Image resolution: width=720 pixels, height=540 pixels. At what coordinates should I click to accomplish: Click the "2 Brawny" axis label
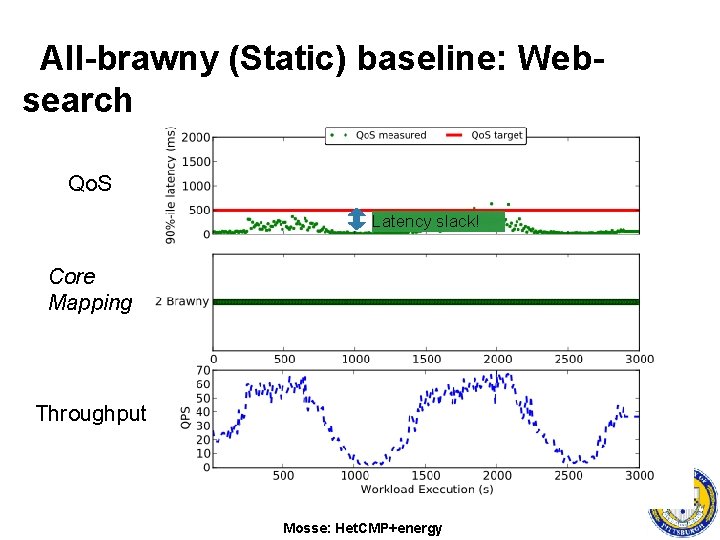tap(182, 301)
